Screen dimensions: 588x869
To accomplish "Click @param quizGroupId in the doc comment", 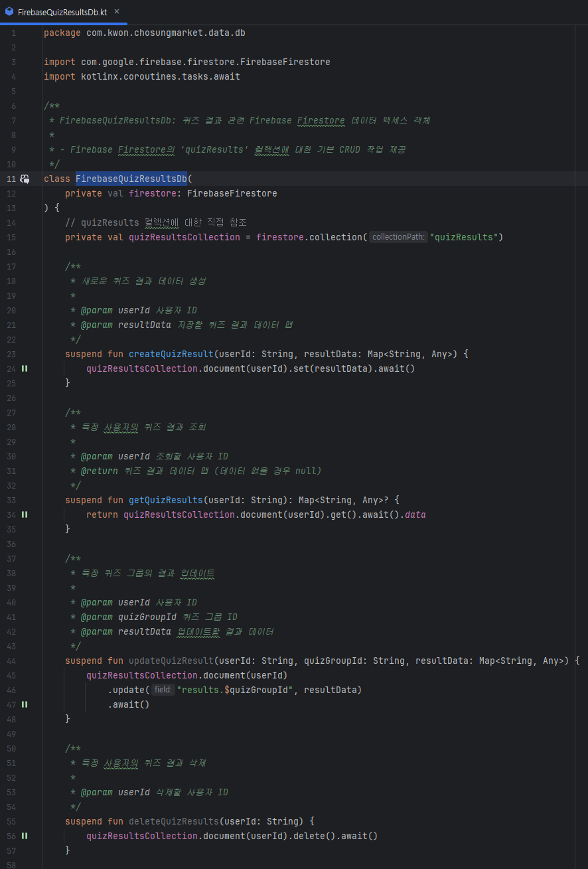I will (129, 617).
